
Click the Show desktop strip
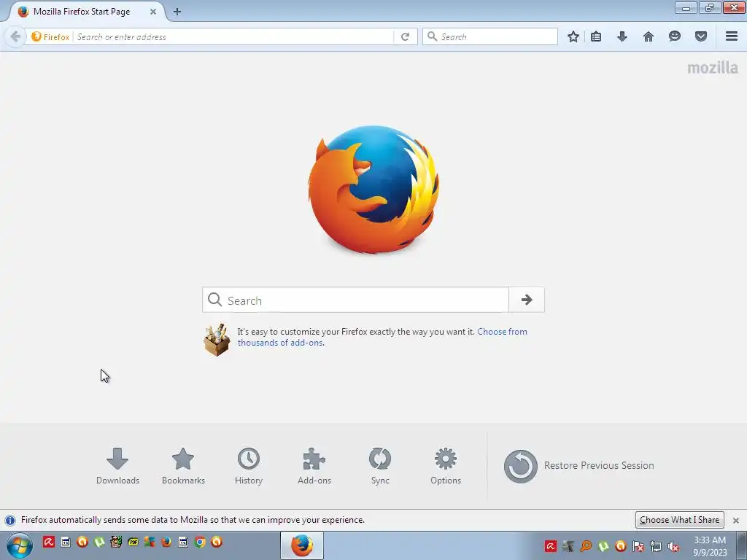[x=742, y=545]
